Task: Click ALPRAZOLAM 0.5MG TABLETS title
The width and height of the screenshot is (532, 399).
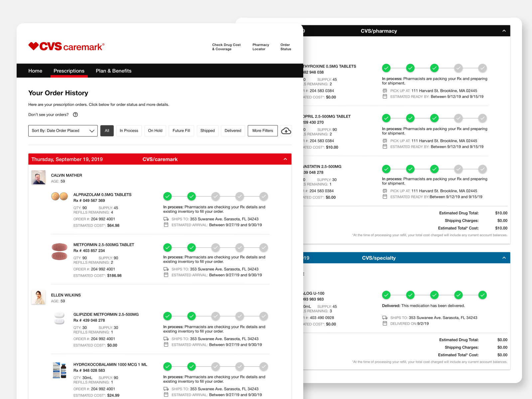Action: tap(102, 195)
